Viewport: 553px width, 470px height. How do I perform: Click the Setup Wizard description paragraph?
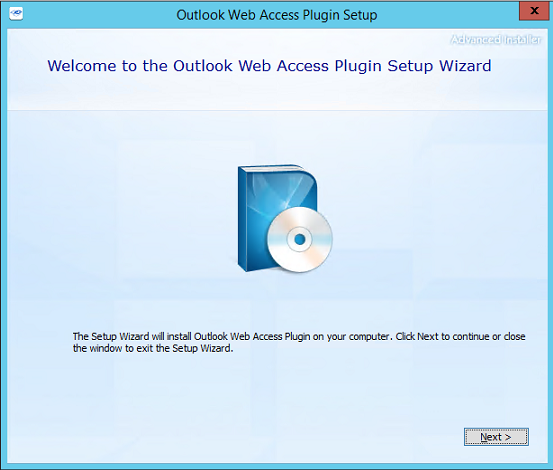click(299, 342)
